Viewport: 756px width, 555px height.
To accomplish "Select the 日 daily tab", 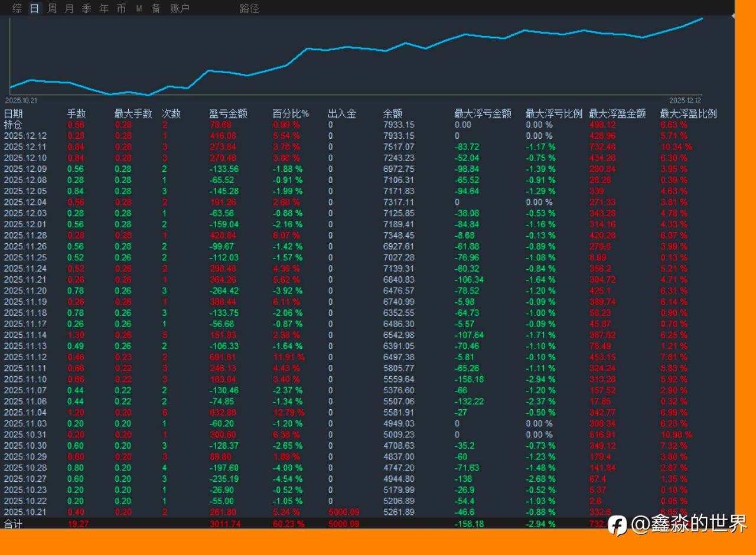I will pos(35,8).
